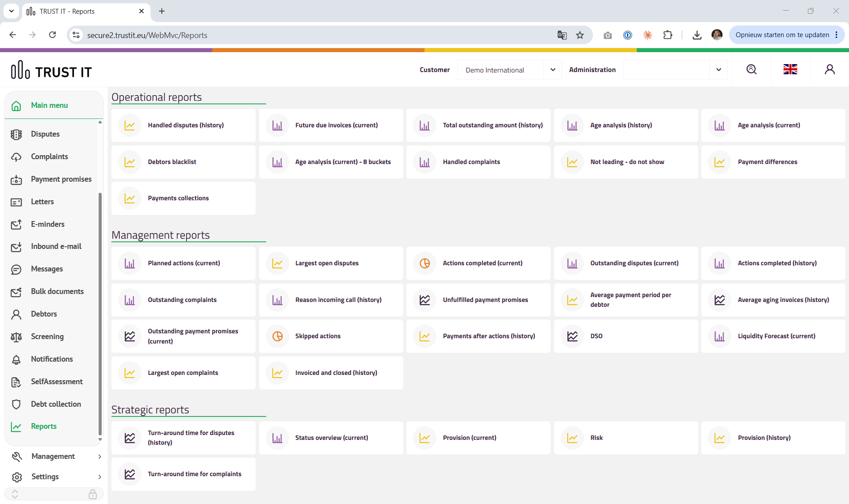Open the Disputes icon in sidebar

(x=16, y=134)
